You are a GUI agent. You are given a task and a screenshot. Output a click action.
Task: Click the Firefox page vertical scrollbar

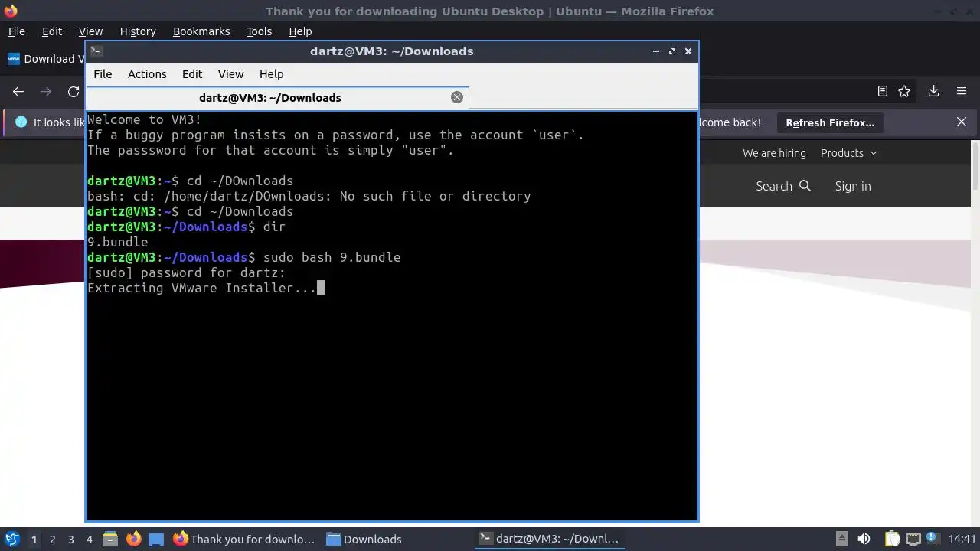(x=975, y=167)
